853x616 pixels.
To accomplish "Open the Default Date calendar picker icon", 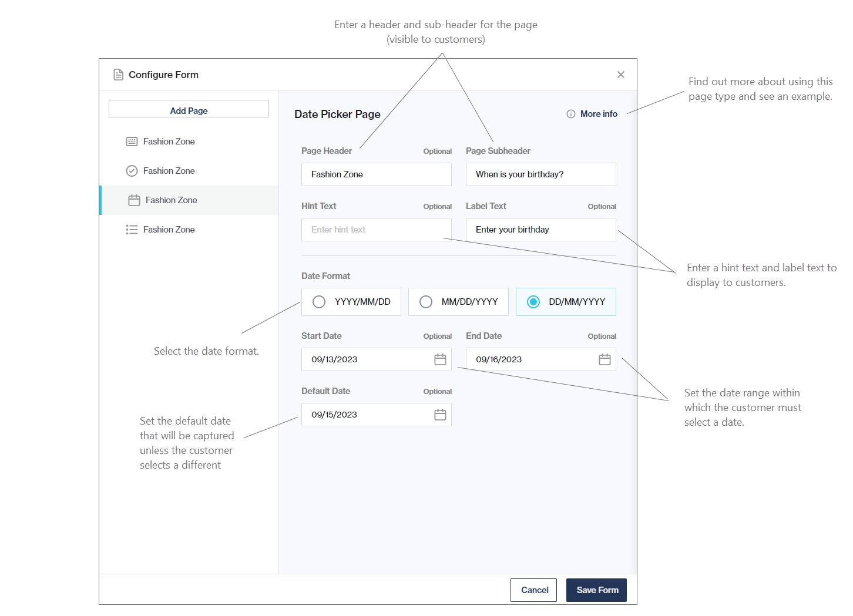I will (x=440, y=415).
